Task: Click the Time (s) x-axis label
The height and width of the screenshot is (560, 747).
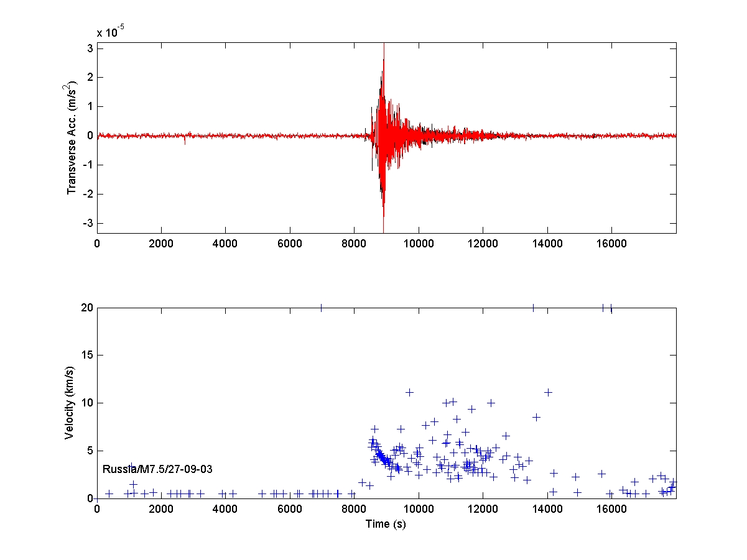Action: point(386,523)
